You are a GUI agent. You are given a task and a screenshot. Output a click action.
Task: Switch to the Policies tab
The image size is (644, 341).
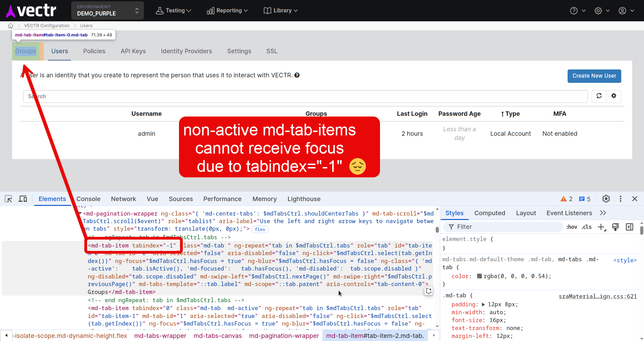point(94,51)
